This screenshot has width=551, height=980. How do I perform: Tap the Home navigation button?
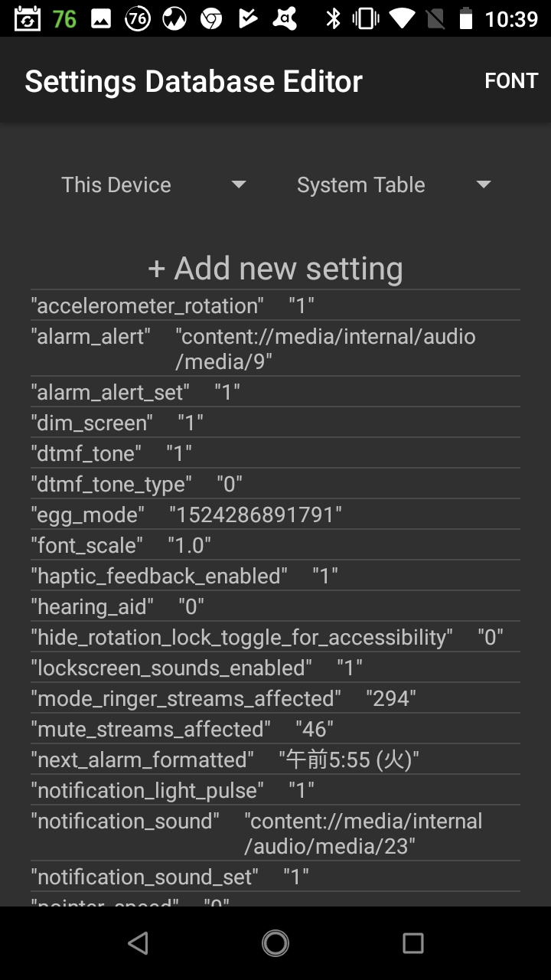pyautogui.click(x=275, y=942)
